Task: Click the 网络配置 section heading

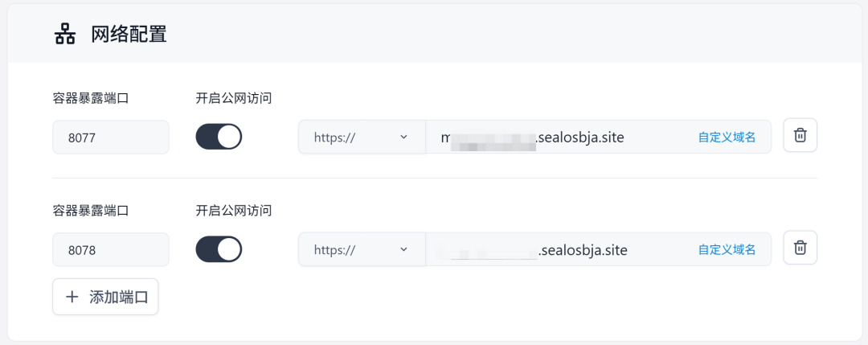Action: pos(129,35)
